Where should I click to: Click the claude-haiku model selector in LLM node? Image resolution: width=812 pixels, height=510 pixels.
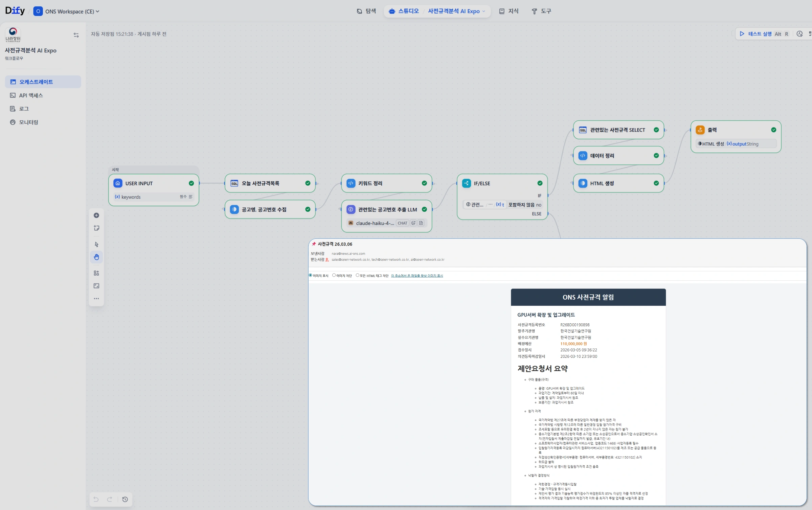point(375,223)
